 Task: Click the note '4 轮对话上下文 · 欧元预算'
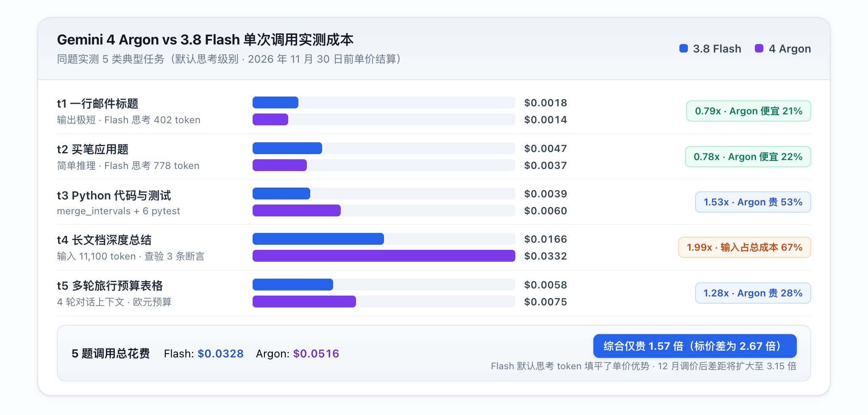tap(114, 302)
